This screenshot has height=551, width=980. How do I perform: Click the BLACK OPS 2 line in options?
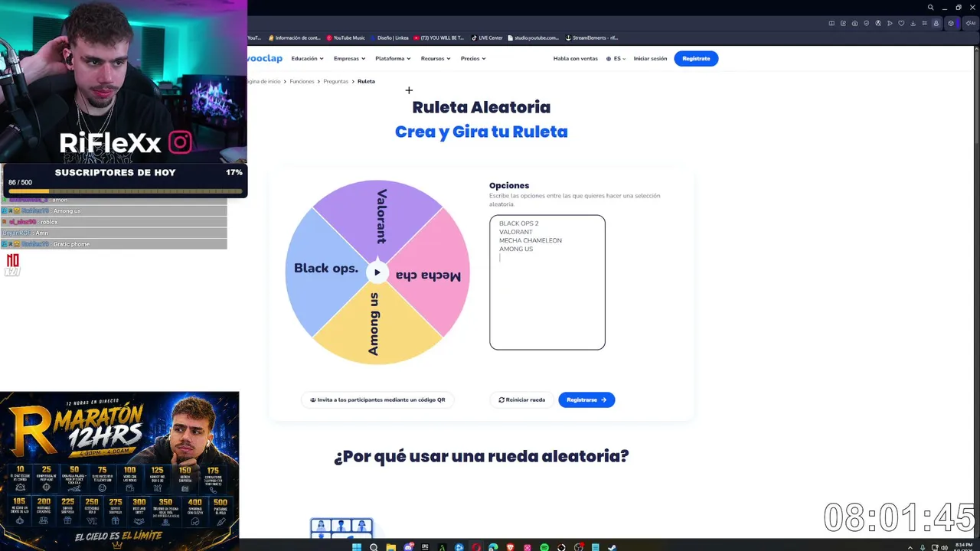click(519, 223)
